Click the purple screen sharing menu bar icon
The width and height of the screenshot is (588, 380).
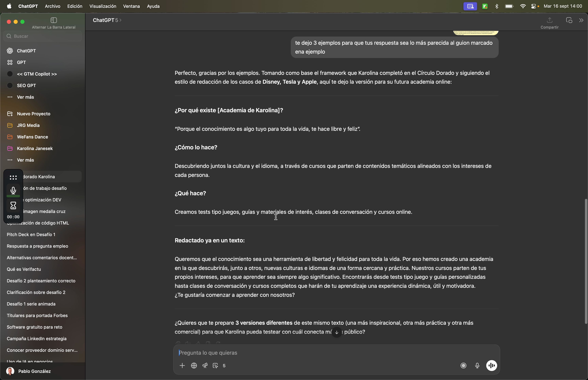tap(470, 6)
